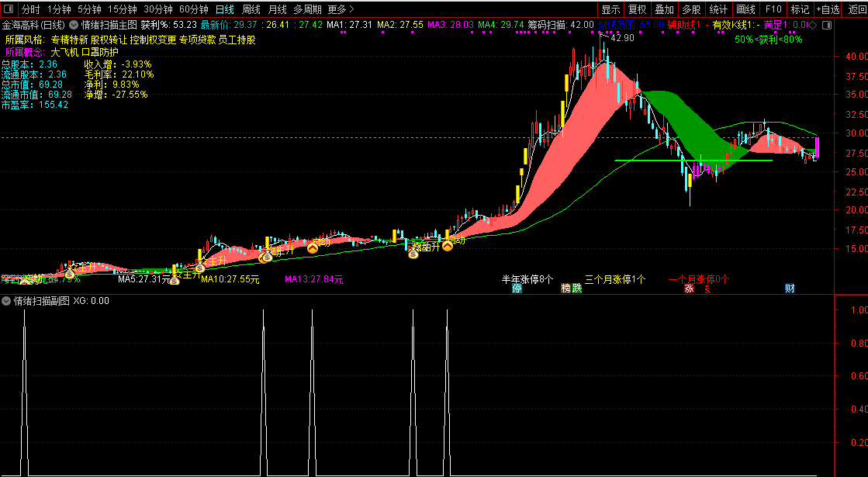The image size is (868, 477).
Task: Click the 画线 drawing button
Action: click(x=746, y=9)
